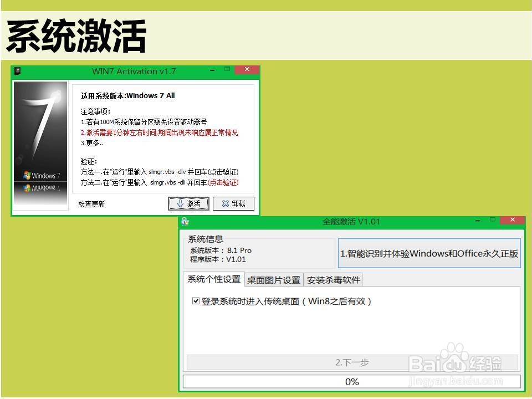Image resolution: width=532 pixels, height=399 pixels.
Task: Click the red (点击验证) link for method two
Action: 223,182
